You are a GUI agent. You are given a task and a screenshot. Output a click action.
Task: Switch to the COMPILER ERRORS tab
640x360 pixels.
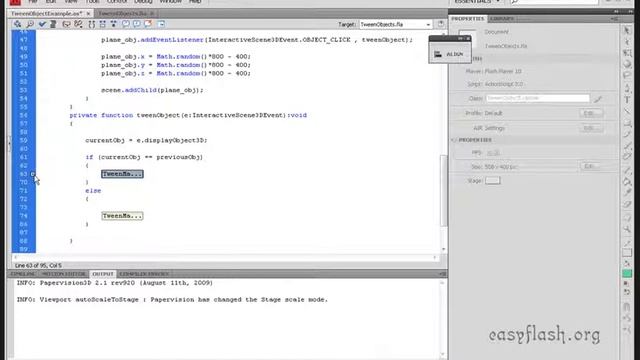[144, 274]
